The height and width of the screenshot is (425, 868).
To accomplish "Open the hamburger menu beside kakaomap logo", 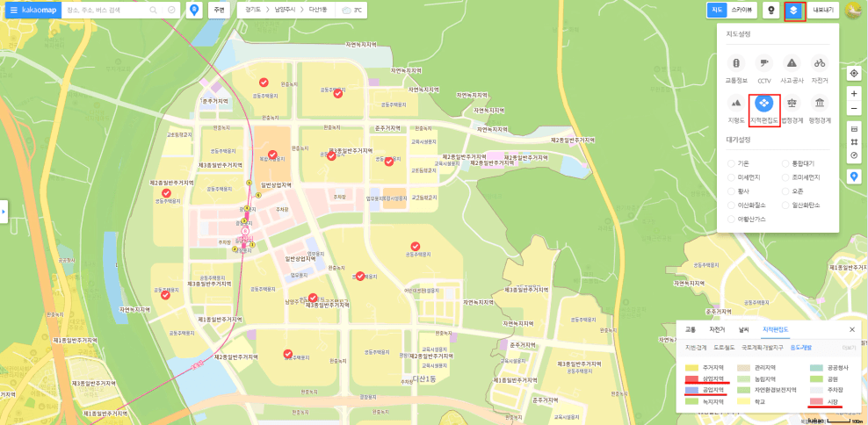I will (x=14, y=11).
